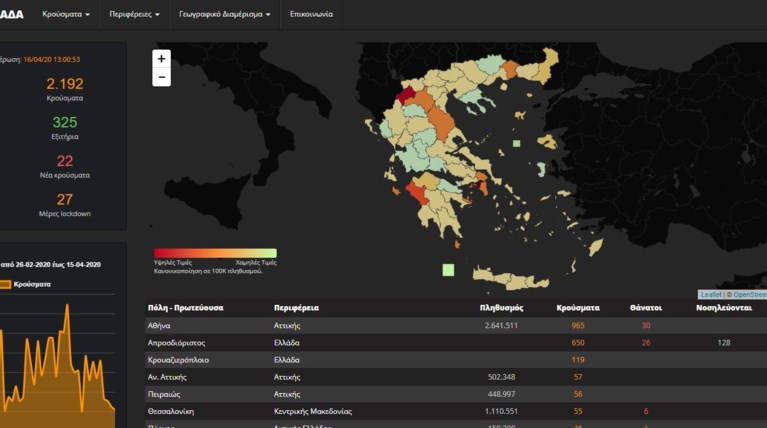Sort table by Κρούσματα column header
Screen dimensions: 767x428
[x=578, y=308]
